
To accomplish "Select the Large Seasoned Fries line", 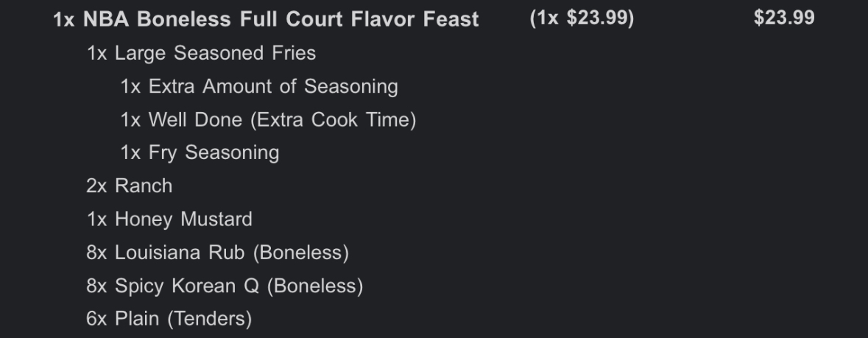I will [215, 53].
